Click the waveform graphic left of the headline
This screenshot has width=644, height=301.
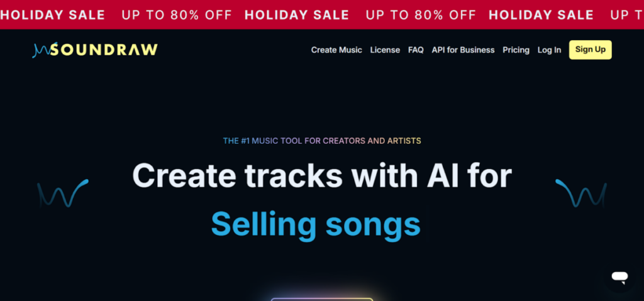point(62,194)
